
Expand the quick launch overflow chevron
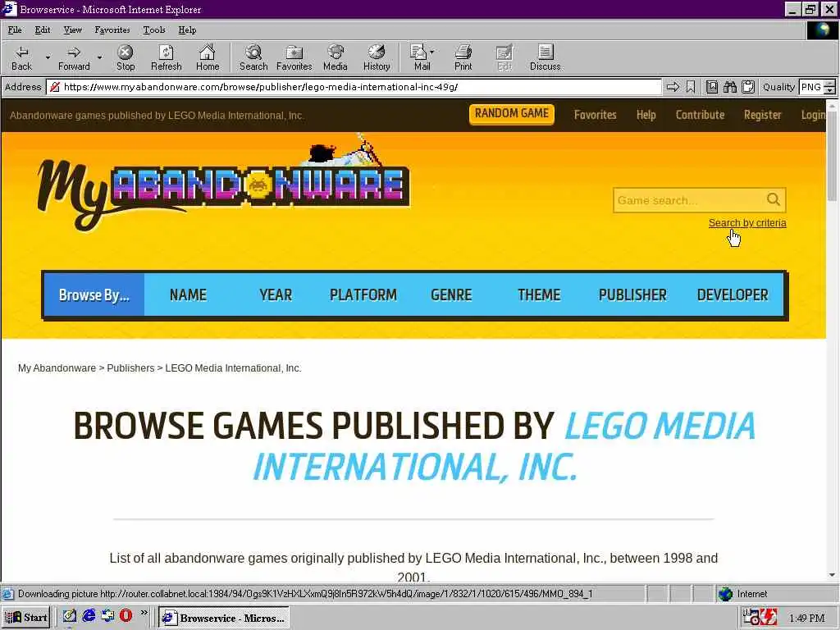coord(144,613)
